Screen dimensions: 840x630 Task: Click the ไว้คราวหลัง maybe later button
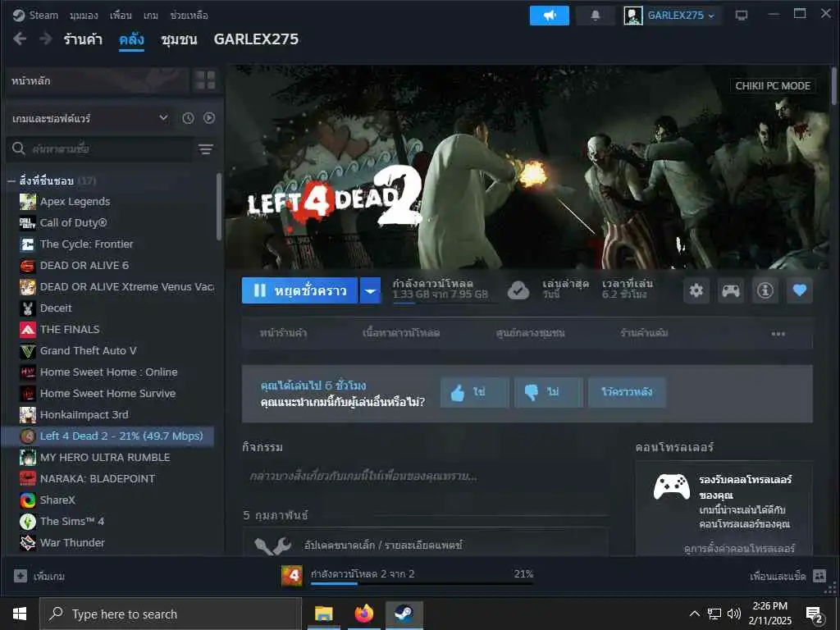point(627,392)
